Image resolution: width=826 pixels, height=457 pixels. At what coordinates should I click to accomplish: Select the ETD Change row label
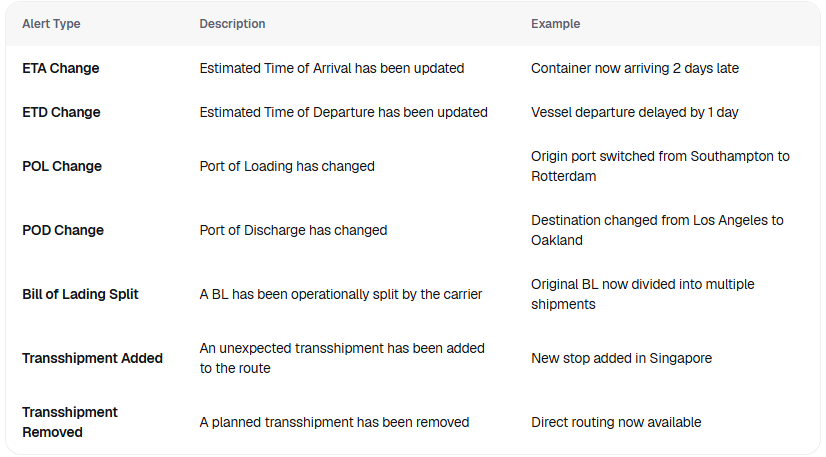(x=61, y=113)
